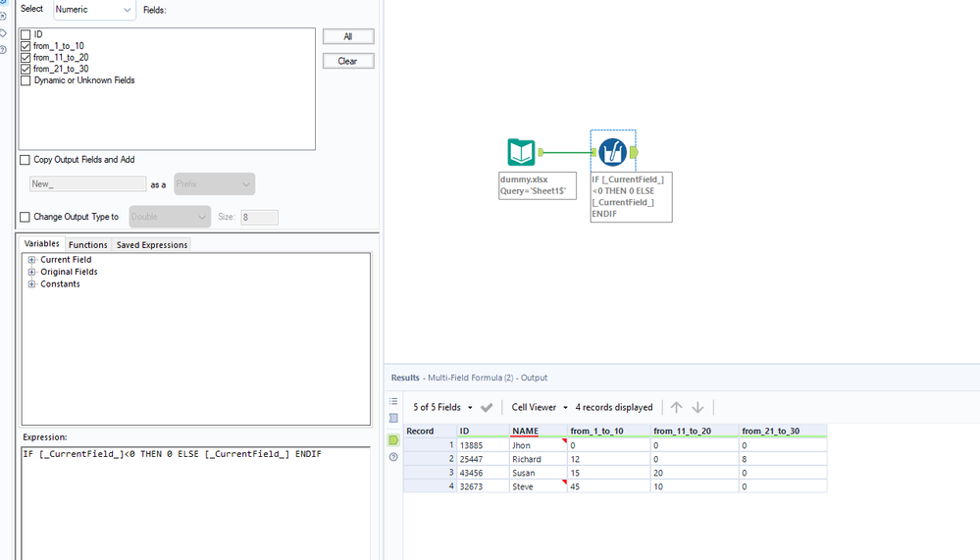Click the annotation tag icon in configuration sidebar
This screenshot has width=980, height=560.
click(3, 33)
